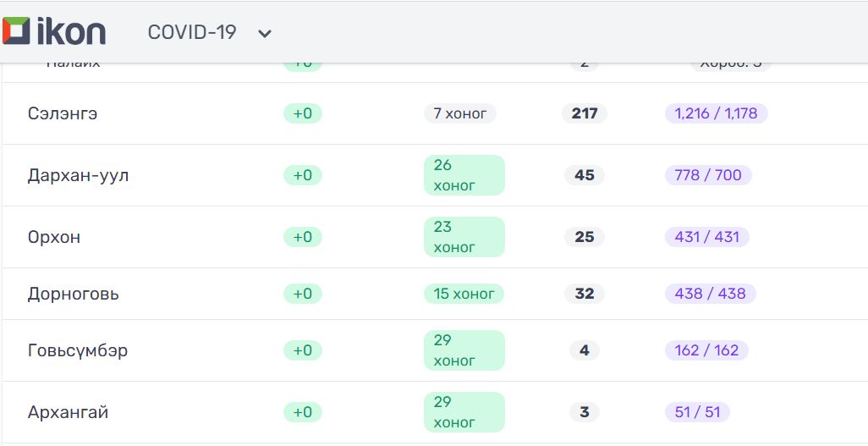Click the 23 хоног badge for Орхон
The width and height of the screenshot is (868, 446).
[x=464, y=237]
